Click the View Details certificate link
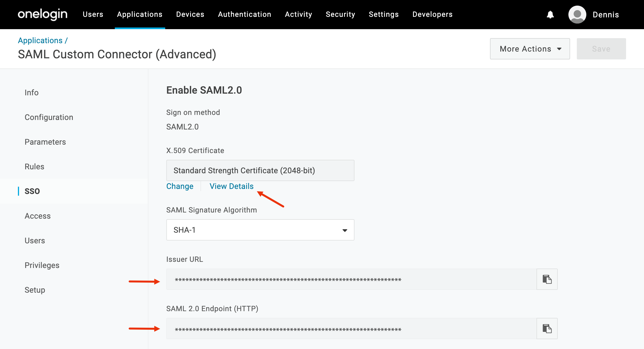The height and width of the screenshot is (349, 644). (232, 186)
